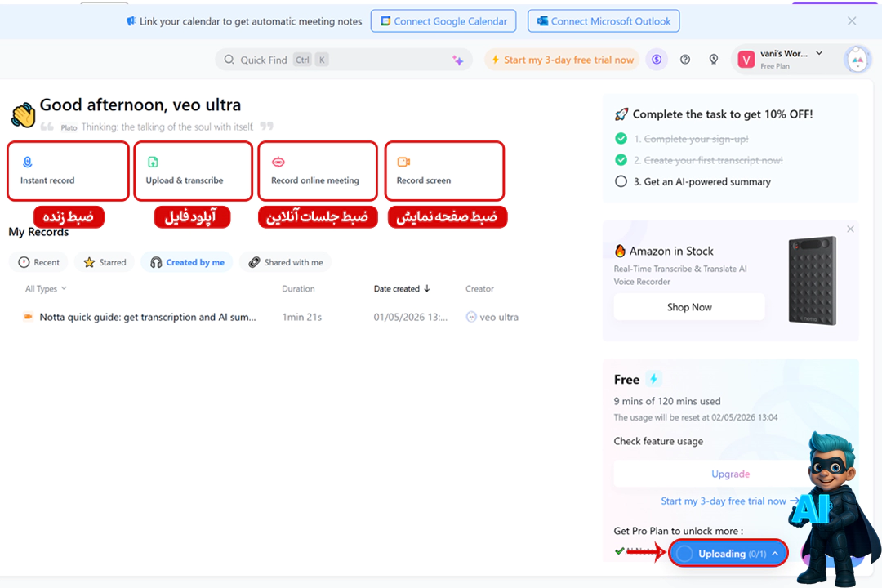Start Record online meeting
Viewport: 882px width, 588px height.
tap(318, 171)
